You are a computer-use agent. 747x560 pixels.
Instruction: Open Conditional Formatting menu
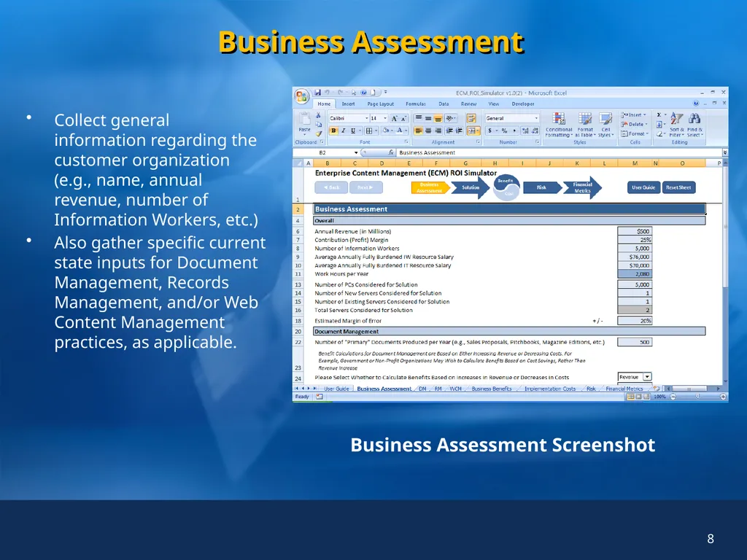point(559,125)
